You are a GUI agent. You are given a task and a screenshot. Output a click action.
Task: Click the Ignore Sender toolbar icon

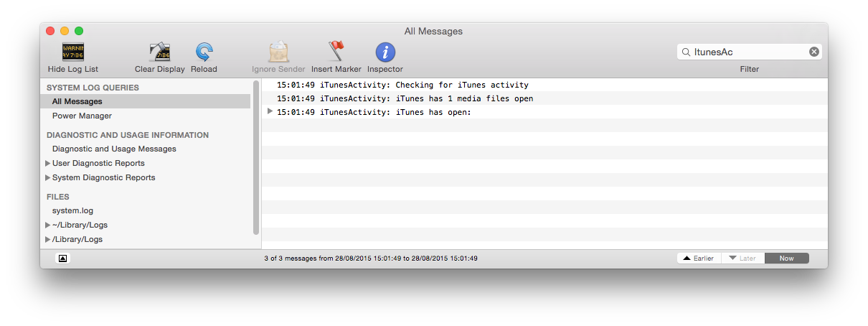[278, 52]
